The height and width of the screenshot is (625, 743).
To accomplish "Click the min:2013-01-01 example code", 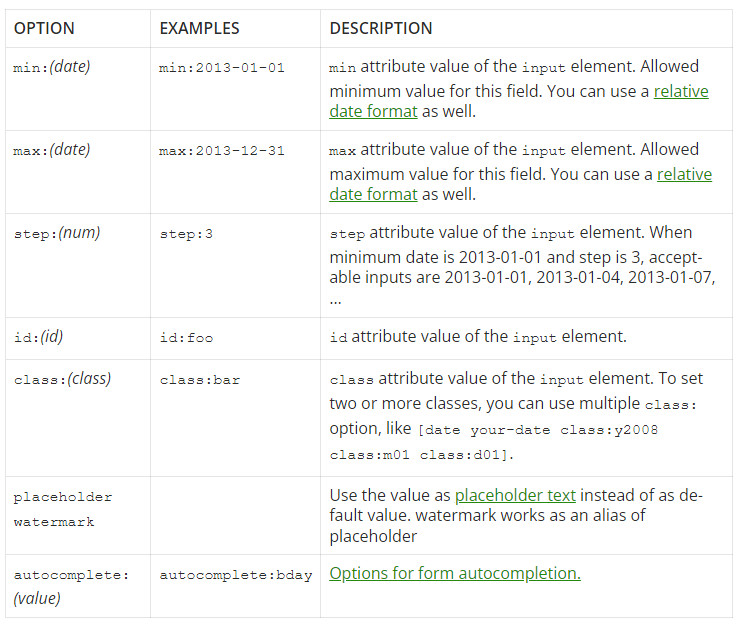I will point(222,68).
